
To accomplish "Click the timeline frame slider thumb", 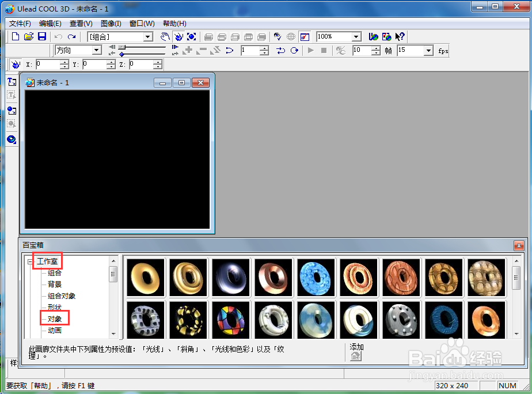I will click(122, 47).
